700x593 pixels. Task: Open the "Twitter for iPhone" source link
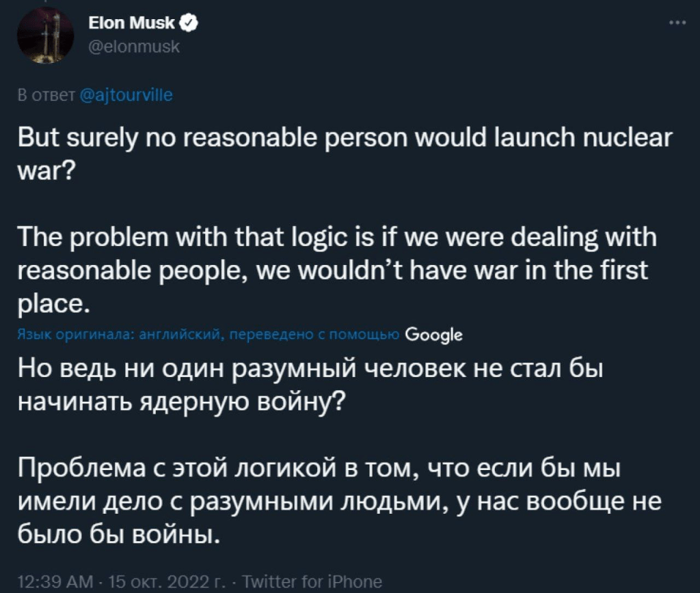(315, 581)
